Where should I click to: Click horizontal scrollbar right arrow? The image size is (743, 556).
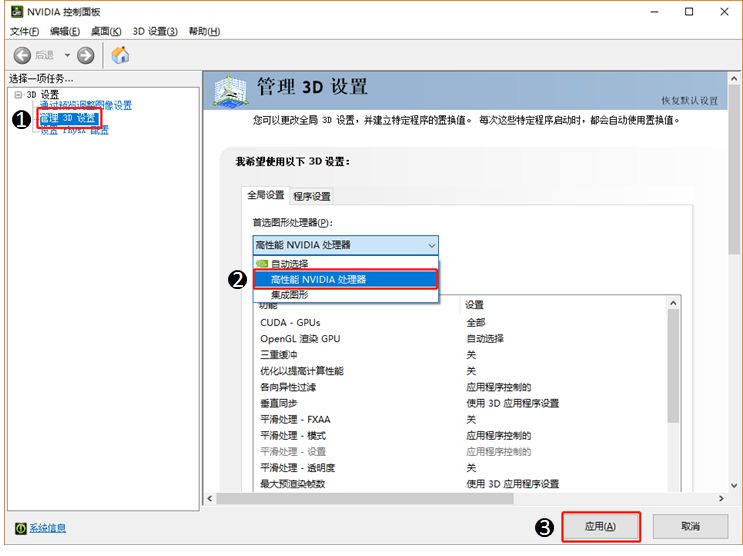pos(721,499)
